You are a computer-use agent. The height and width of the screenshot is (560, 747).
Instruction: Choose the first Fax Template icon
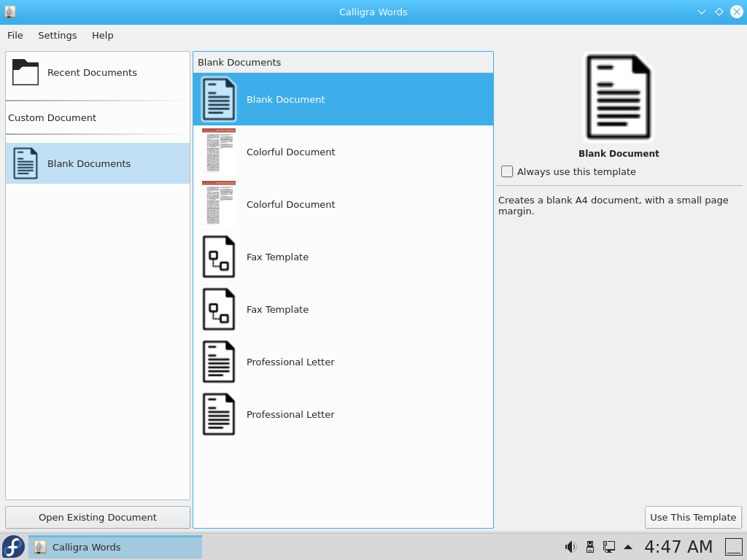tap(219, 257)
